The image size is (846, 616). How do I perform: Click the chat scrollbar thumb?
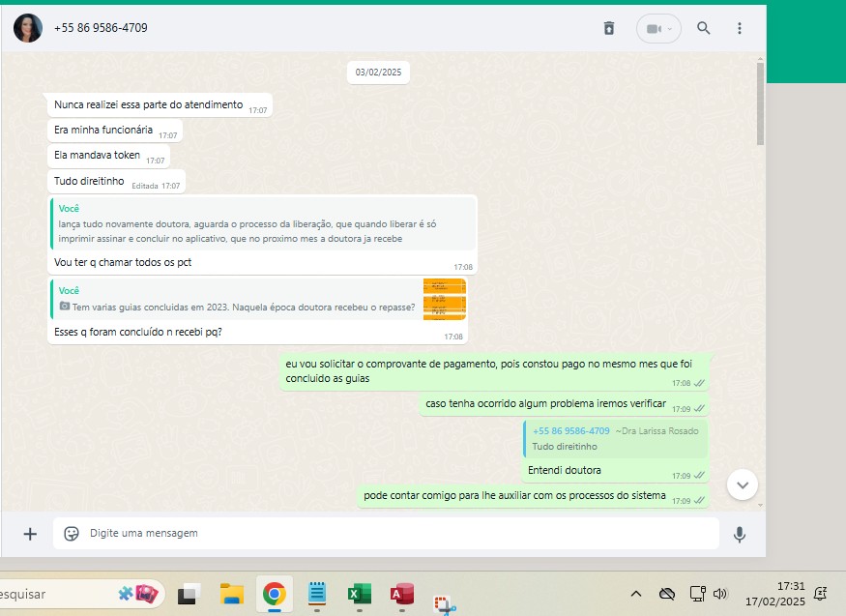(x=760, y=103)
